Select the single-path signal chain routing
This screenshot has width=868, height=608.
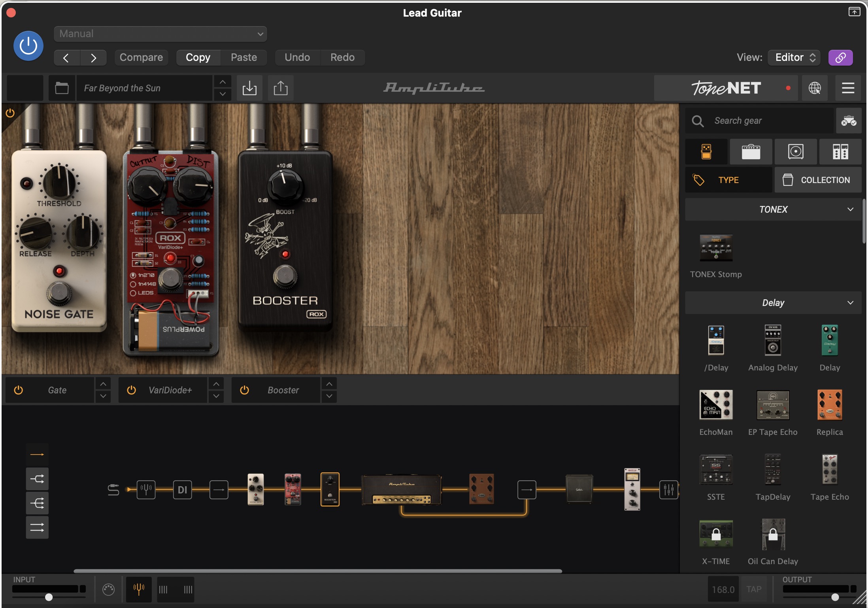click(37, 455)
